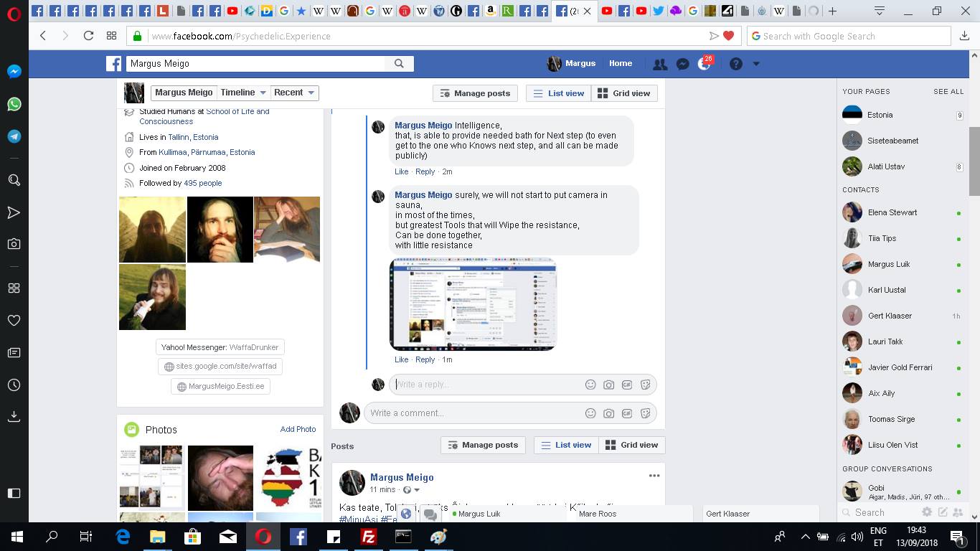
Task: Open a new browser tab
Action: (832, 11)
